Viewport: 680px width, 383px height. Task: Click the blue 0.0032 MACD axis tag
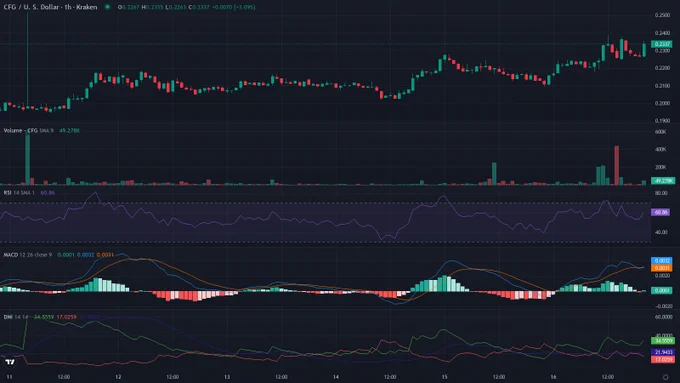[x=662, y=261]
